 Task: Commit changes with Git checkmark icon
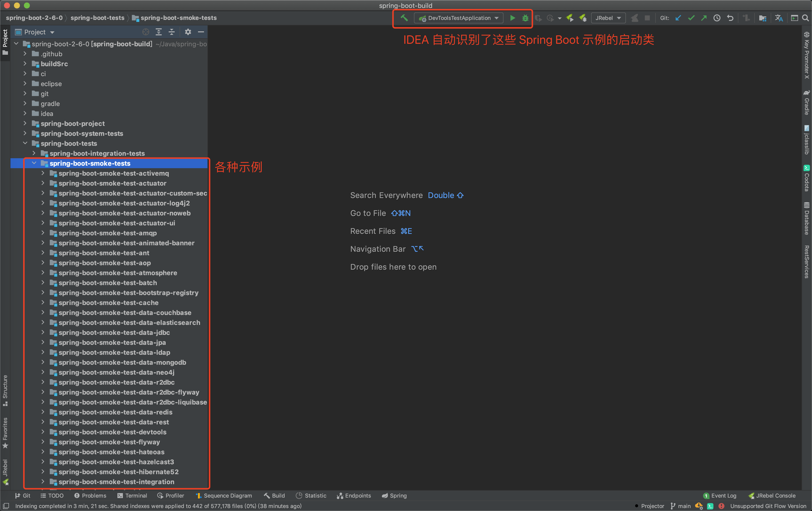point(691,18)
